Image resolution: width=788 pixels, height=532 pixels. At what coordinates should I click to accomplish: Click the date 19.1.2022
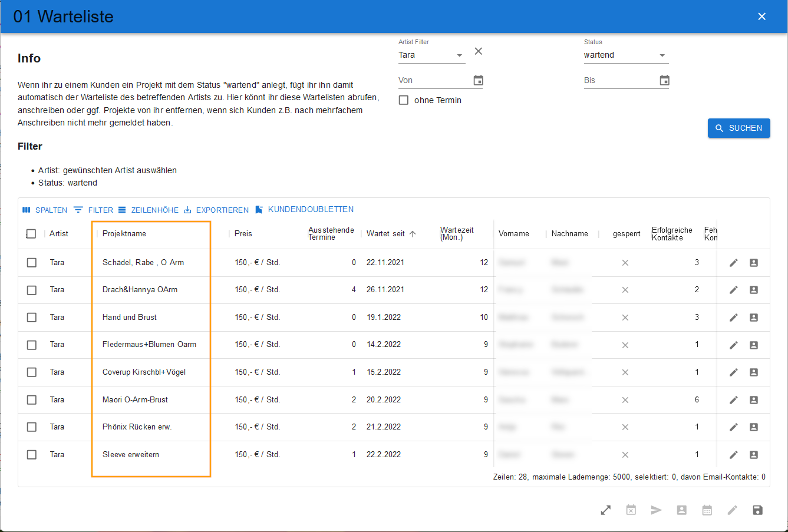384,318
